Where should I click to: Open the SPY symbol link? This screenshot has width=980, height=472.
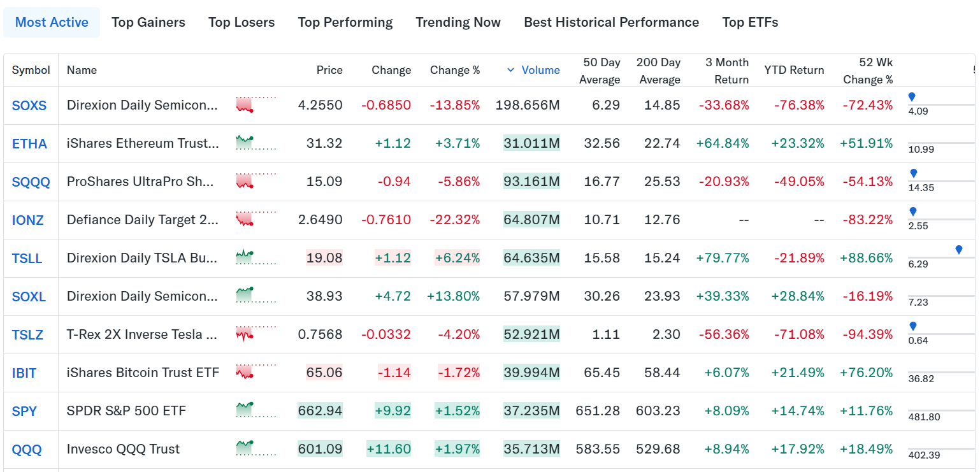coord(24,411)
